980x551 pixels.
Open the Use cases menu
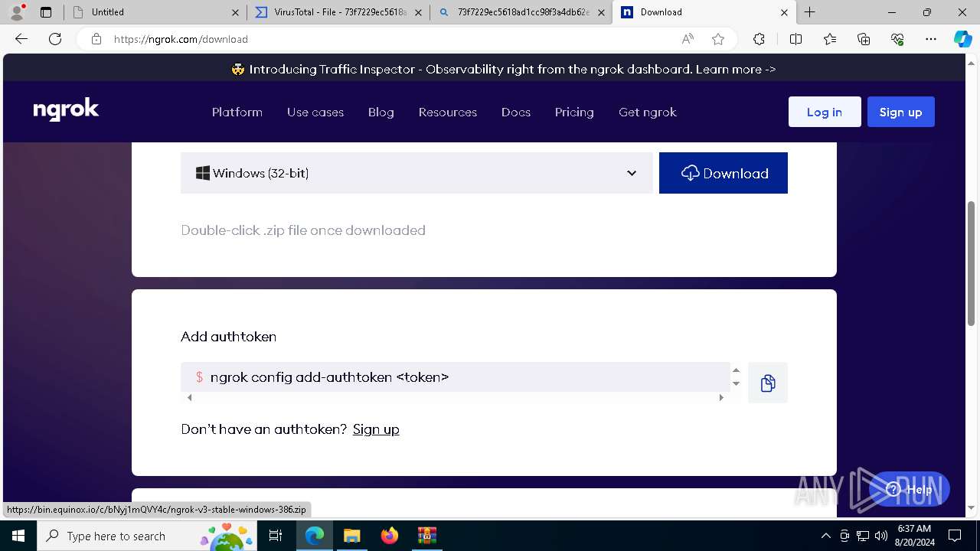[315, 112]
